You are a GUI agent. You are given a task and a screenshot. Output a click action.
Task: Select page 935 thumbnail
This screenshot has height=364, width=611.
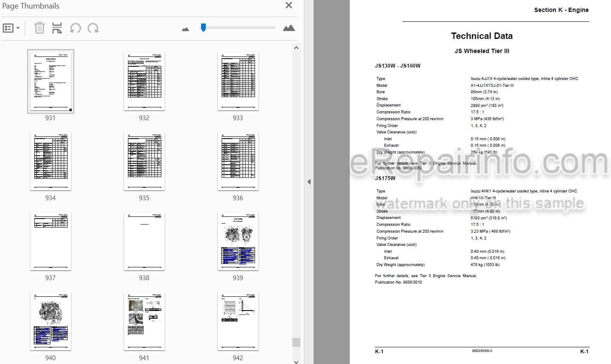pos(144,161)
